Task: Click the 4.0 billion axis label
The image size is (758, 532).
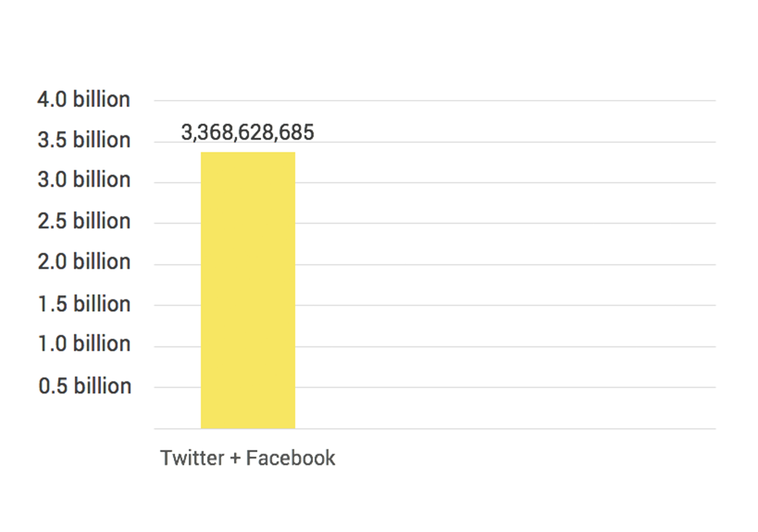Action: (84, 99)
